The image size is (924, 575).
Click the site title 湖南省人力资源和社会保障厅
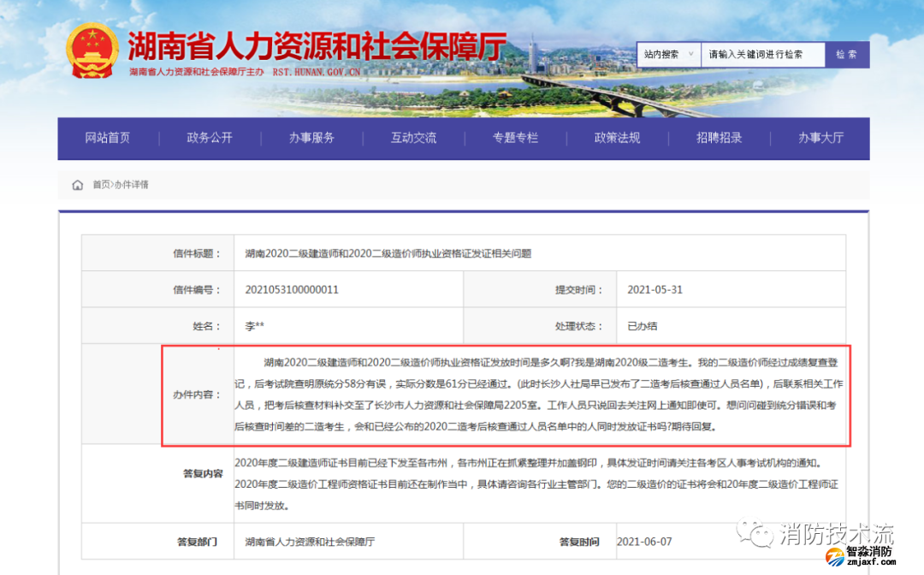(317, 44)
